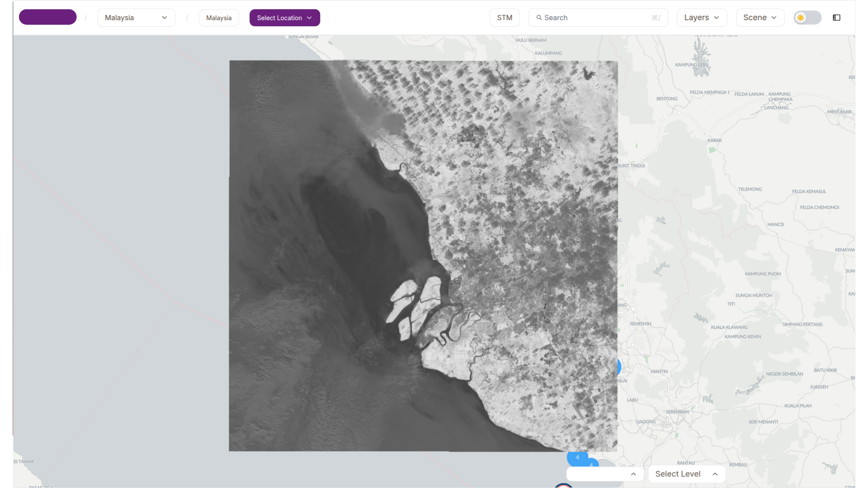Click the blue marker at satellite image edge
Image resolution: width=868 pixels, height=488 pixels.
[619, 367]
